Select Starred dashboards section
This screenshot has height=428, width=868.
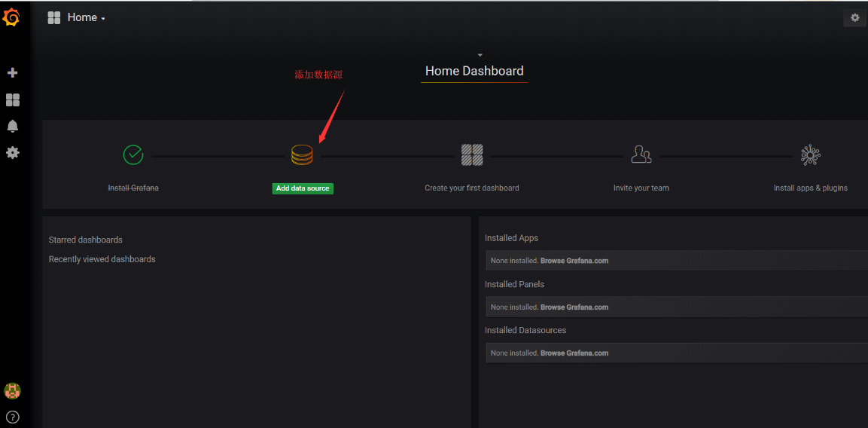point(86,240)
